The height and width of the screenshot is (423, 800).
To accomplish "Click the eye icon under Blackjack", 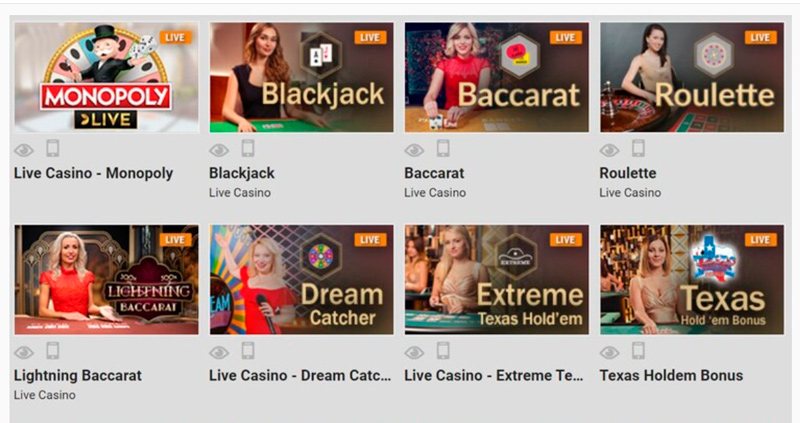I will coord(219,150).
